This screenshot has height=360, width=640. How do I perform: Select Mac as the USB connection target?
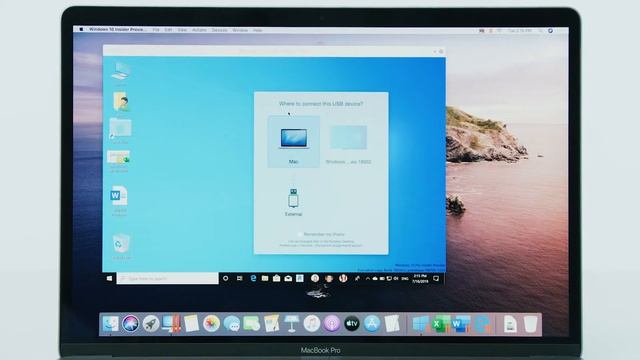pyautogui.click(x=293, y=142)
